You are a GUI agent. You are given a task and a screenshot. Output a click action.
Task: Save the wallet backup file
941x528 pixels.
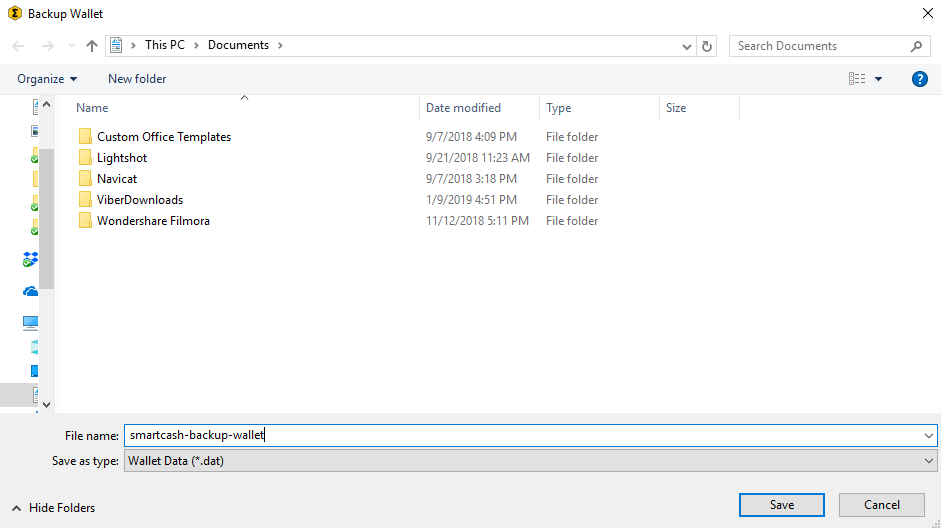coord(781,505)
